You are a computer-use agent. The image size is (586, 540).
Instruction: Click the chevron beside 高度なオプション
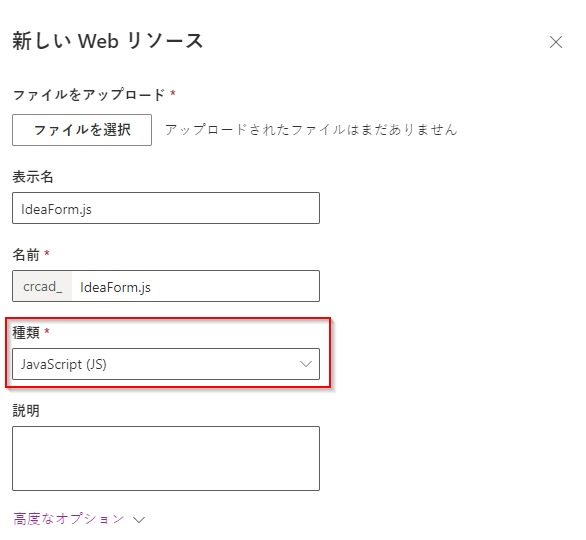[139, 520]
